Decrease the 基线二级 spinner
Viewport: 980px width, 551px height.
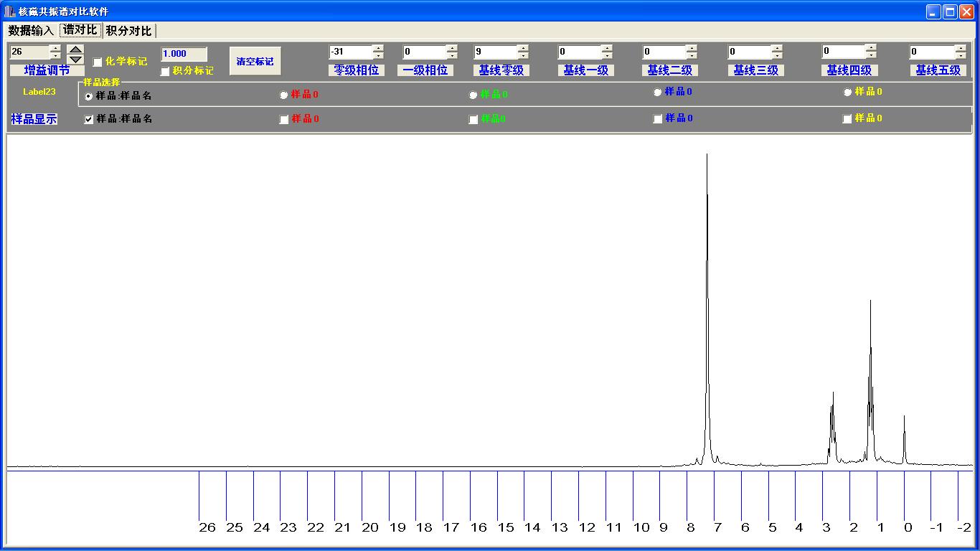click(x=692, y=55)
